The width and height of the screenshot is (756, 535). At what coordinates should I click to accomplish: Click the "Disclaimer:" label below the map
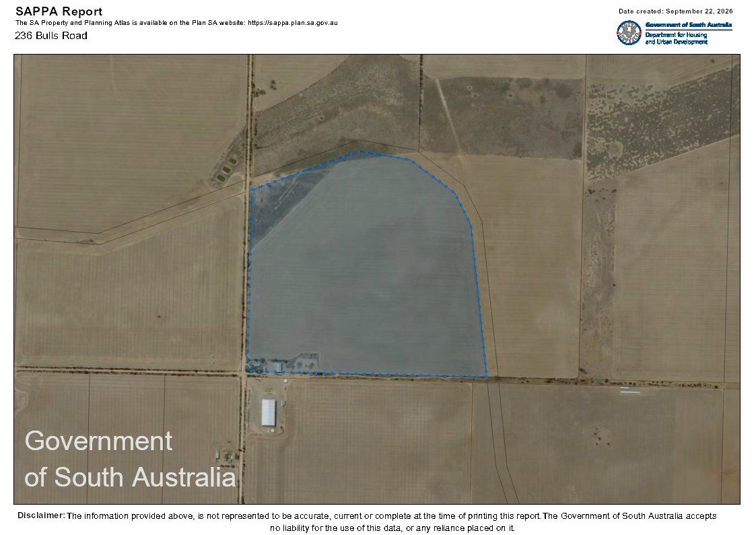tap(41, 515)
